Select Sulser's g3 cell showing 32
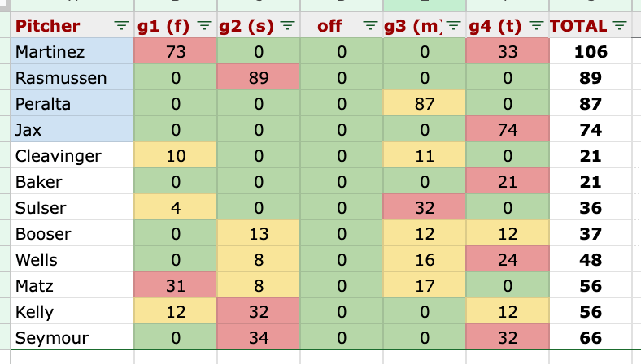The width and height of the screenshot is (641, 364). tap(425, 206)
